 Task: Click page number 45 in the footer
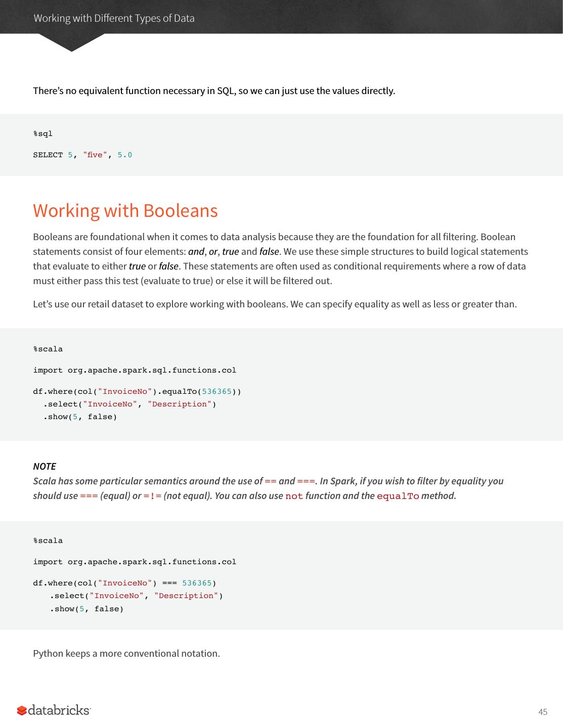(543, 712)
